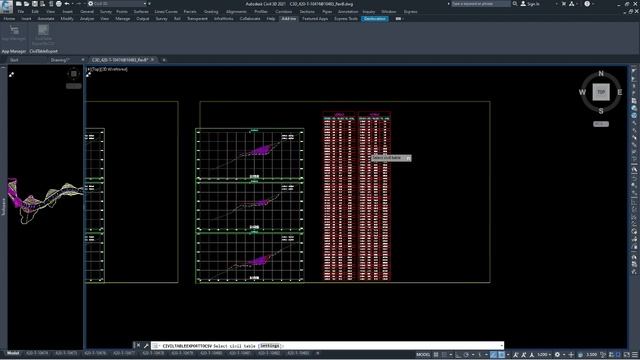Switch to the Express Tools ribbon tab
This screenshot has width=640, height=360.
click(346, 19)
